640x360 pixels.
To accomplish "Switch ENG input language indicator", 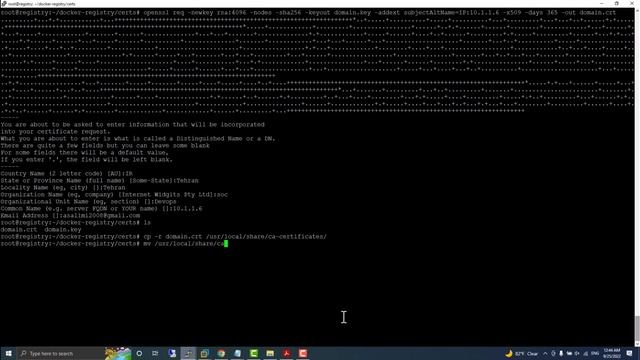I will click(595, 353).
